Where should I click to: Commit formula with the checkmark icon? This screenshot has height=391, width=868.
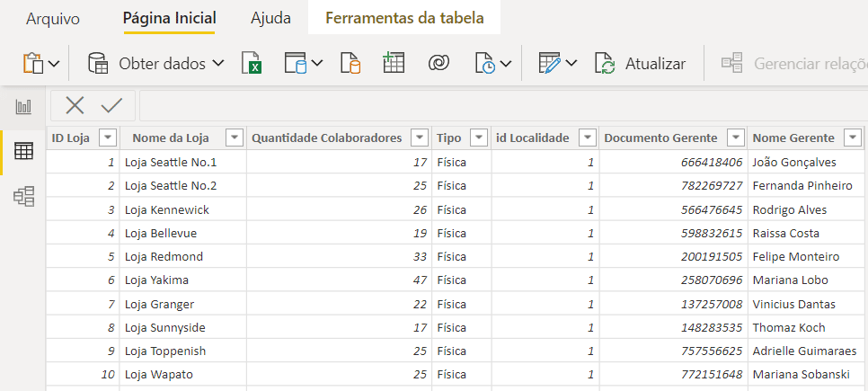(x=111, y=105)
